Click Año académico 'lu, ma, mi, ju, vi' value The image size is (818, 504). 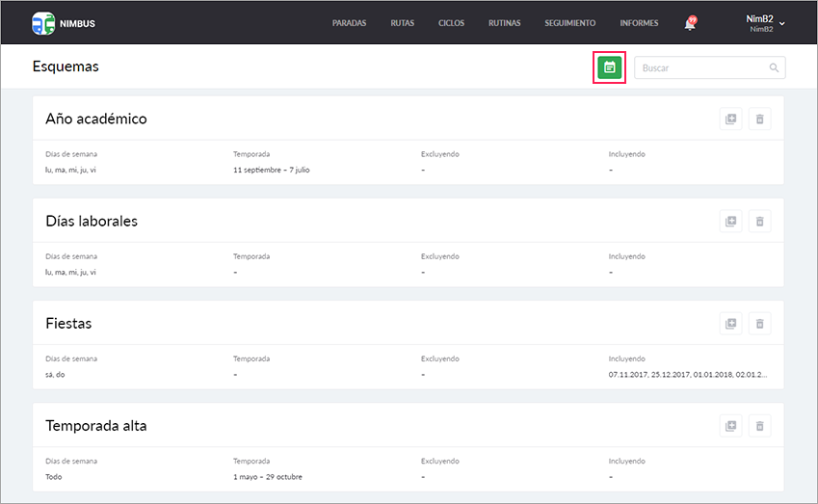70,170
